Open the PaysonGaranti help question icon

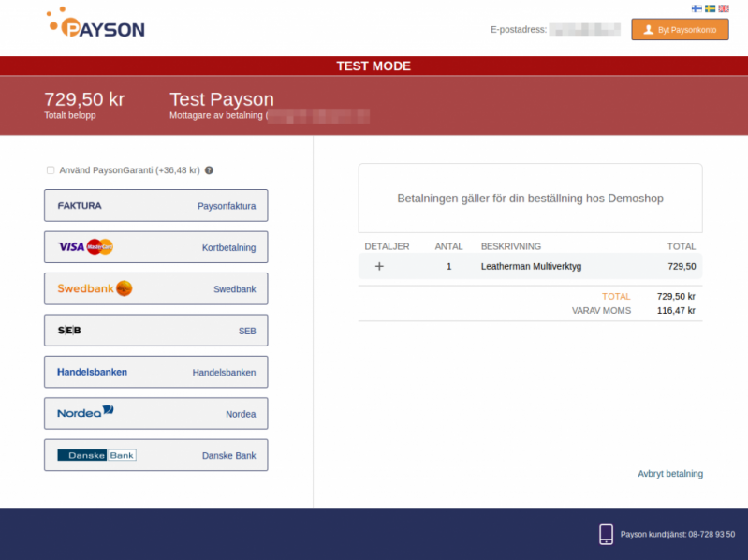(209, 170)
